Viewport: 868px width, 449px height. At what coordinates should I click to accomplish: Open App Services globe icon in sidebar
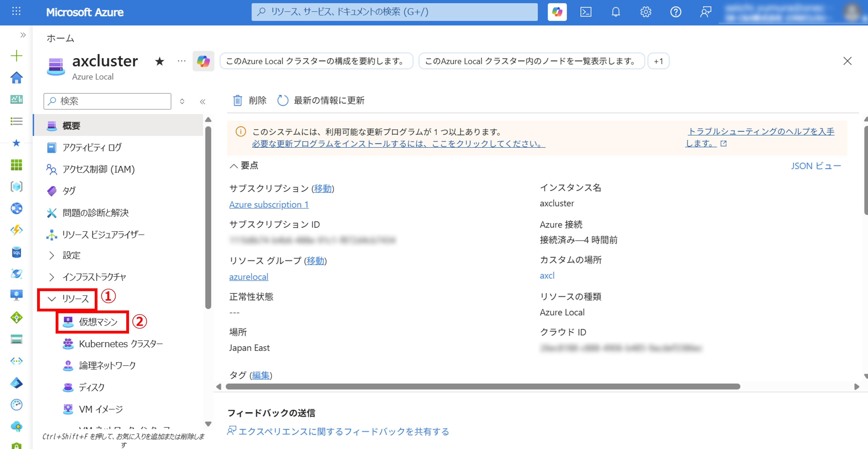click(x=17, y=208)
